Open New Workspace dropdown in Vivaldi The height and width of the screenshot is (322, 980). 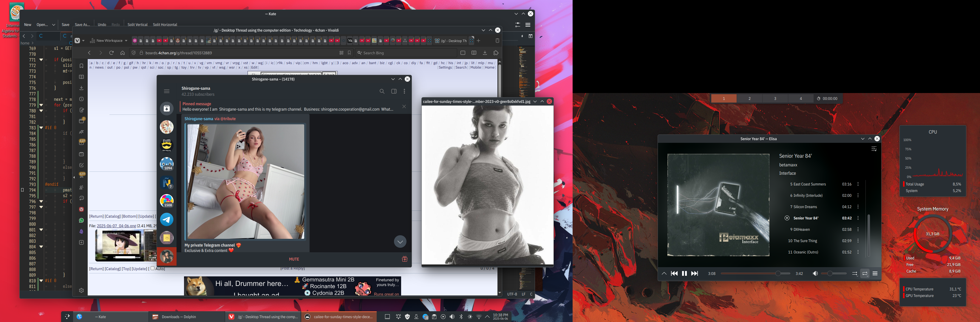click(x=109, y=41)
